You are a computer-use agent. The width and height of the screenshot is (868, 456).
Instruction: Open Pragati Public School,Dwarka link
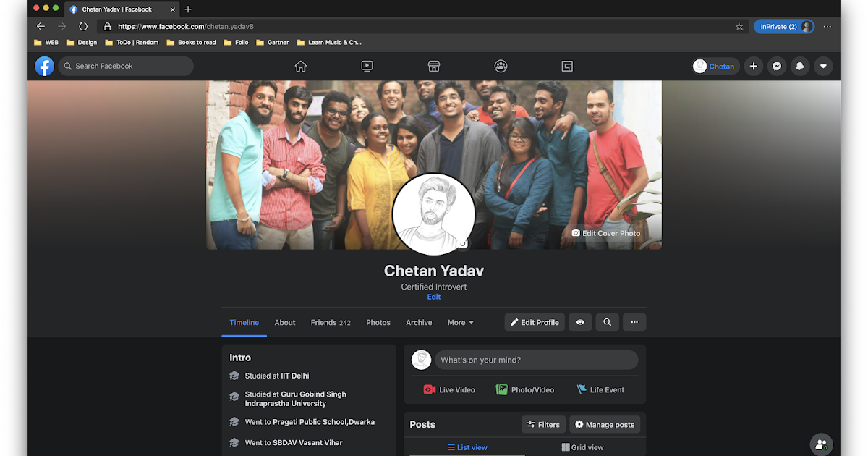pyautogui.click(x=323, y=422)
